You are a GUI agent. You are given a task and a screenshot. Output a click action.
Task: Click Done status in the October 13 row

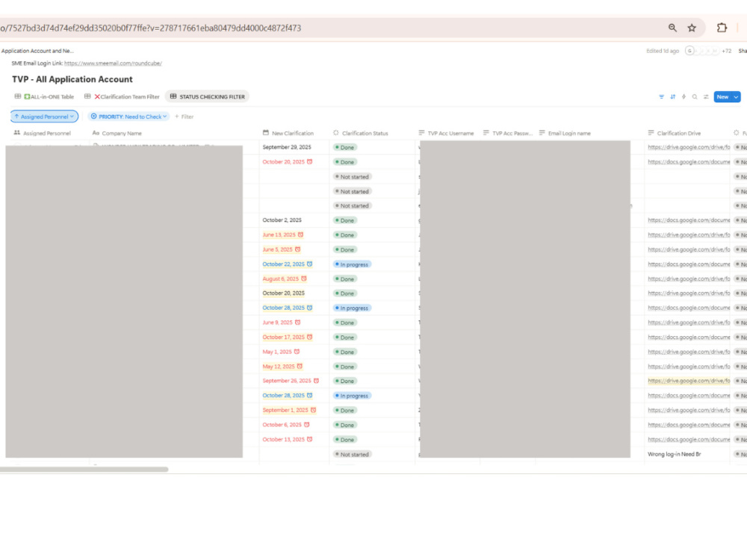coord(345,440)
